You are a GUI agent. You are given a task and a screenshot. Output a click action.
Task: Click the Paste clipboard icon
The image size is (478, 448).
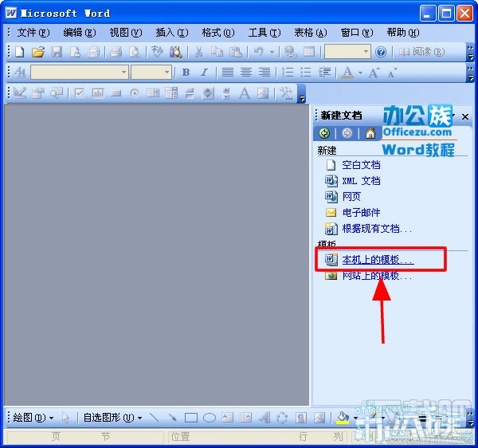(x=235, y=52)
